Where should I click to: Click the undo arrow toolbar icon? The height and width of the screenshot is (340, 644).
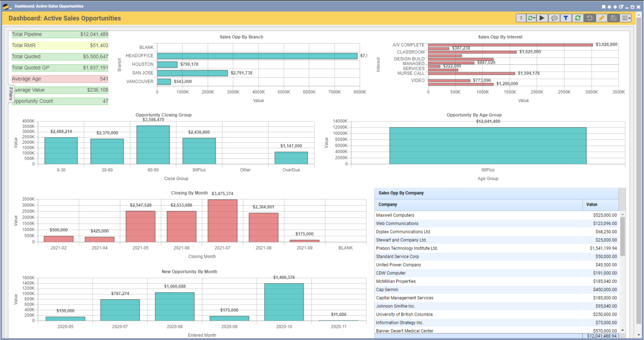(589, 18)
